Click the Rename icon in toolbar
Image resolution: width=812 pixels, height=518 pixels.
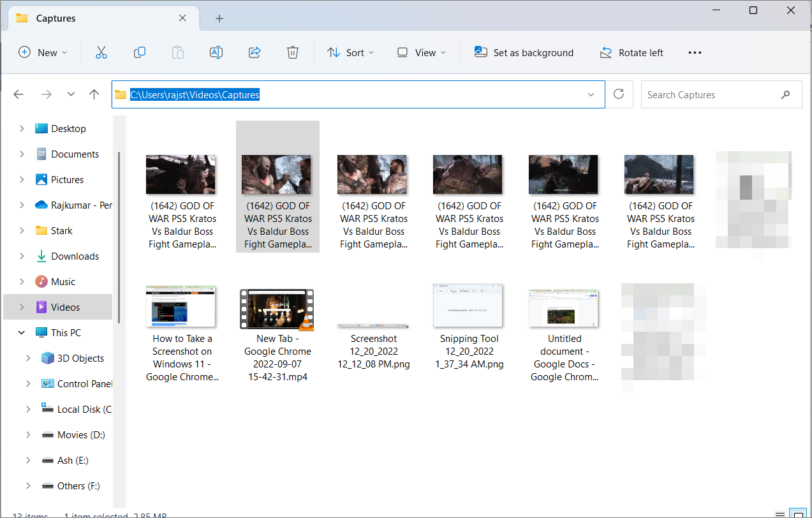[216, 53]
